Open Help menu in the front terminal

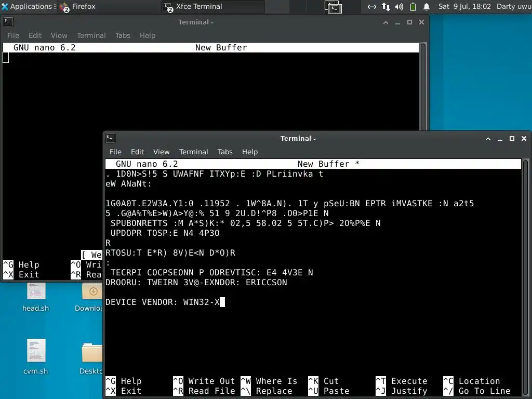[250, 152]
